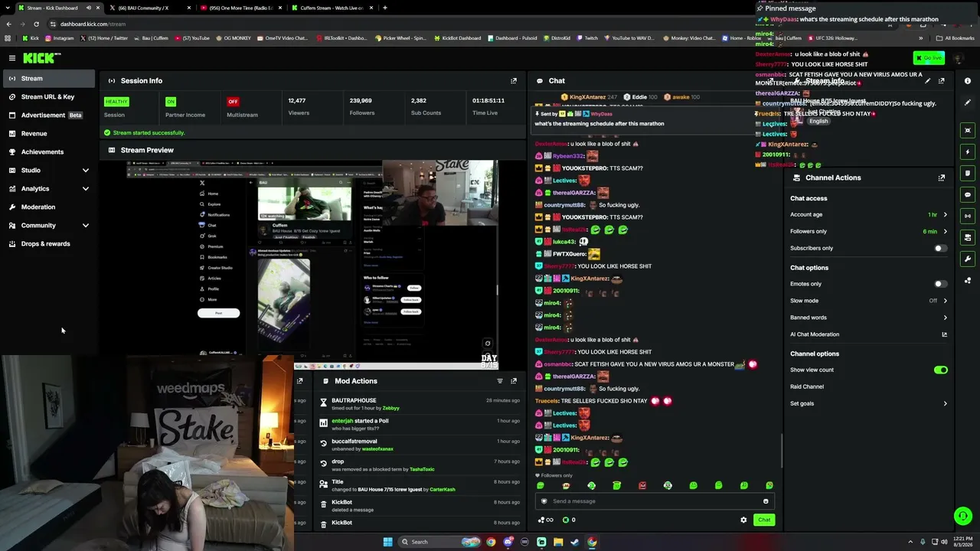The width and height of the screenshot is (980, 551).
Task: Toggle Emotes only chat option
Action: (941, 284)
